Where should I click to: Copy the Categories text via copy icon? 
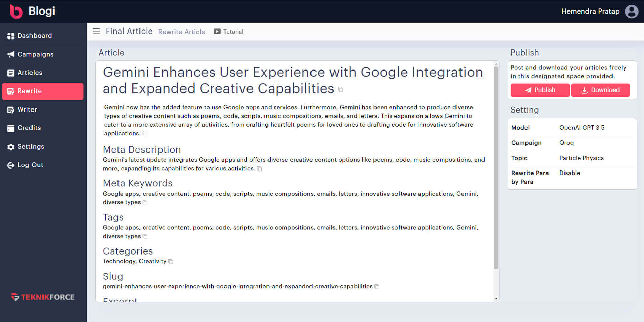pyautogui.click(x=171, y=262)
